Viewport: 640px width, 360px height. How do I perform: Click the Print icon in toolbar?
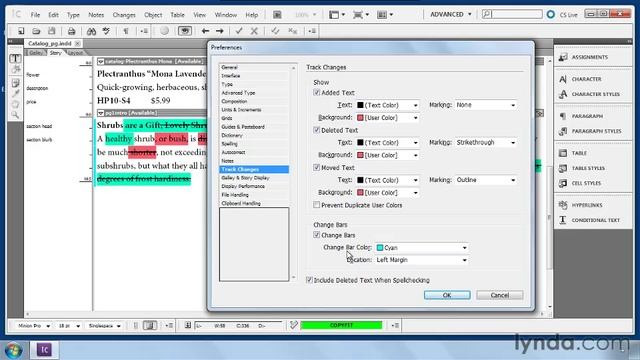[71, 31]
